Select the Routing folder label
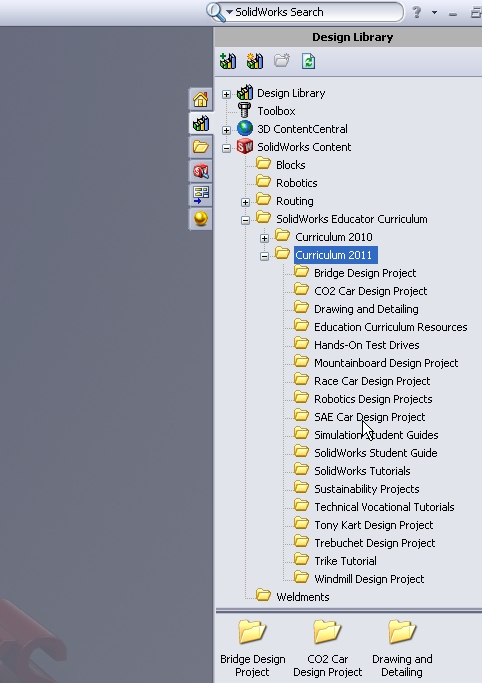 click(x=295, y=201)
